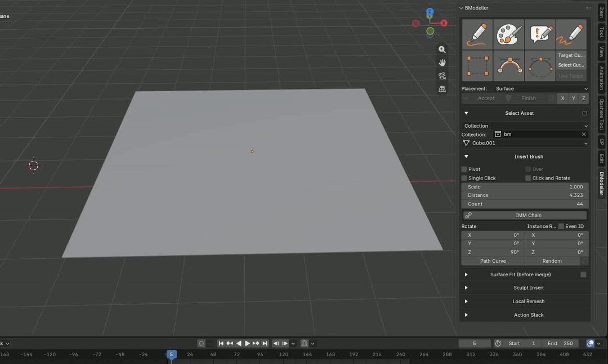Jump to timeline end frame

(265, 343)
